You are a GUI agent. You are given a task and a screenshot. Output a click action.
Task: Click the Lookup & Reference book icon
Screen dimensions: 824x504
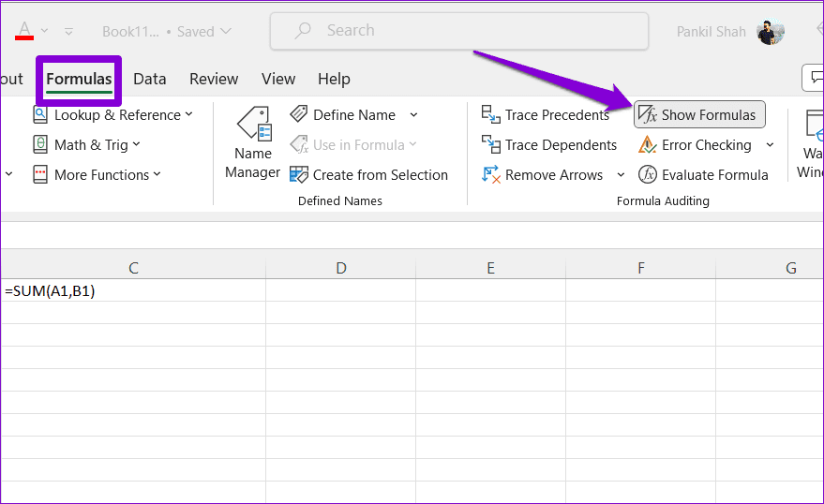coord(40,114)
